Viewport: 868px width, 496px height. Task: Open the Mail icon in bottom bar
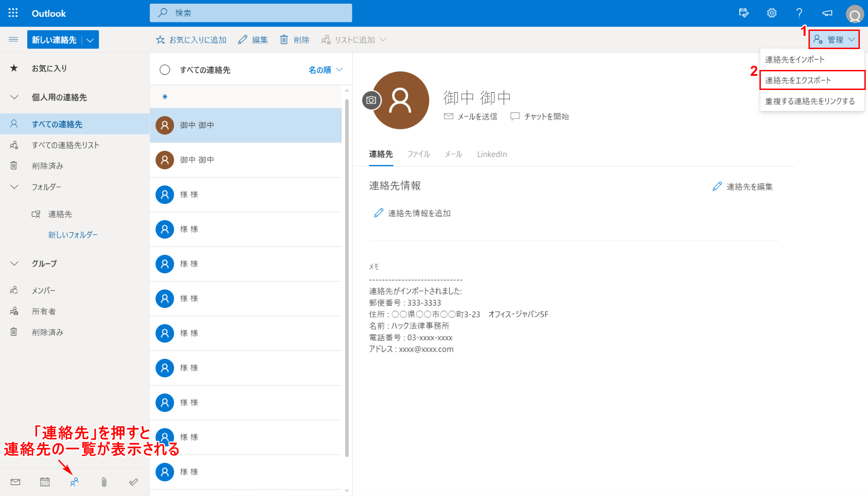pos(15,482)
